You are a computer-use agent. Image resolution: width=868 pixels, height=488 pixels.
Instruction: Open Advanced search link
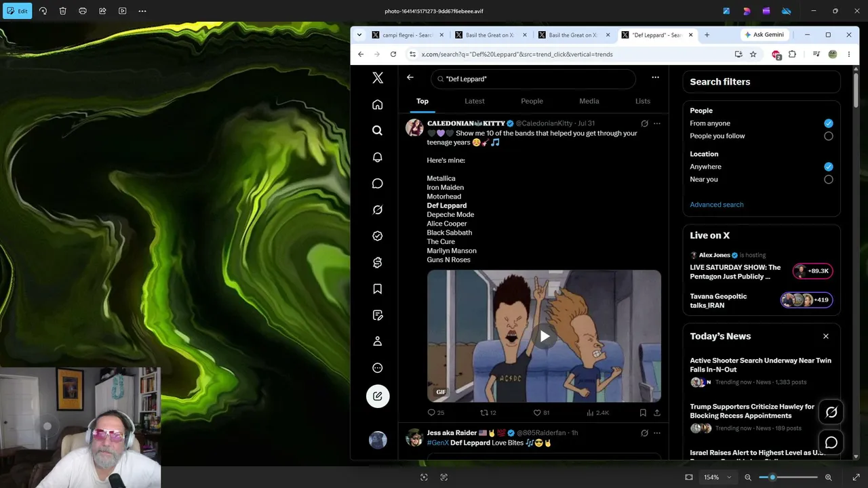tap(716, 205)
